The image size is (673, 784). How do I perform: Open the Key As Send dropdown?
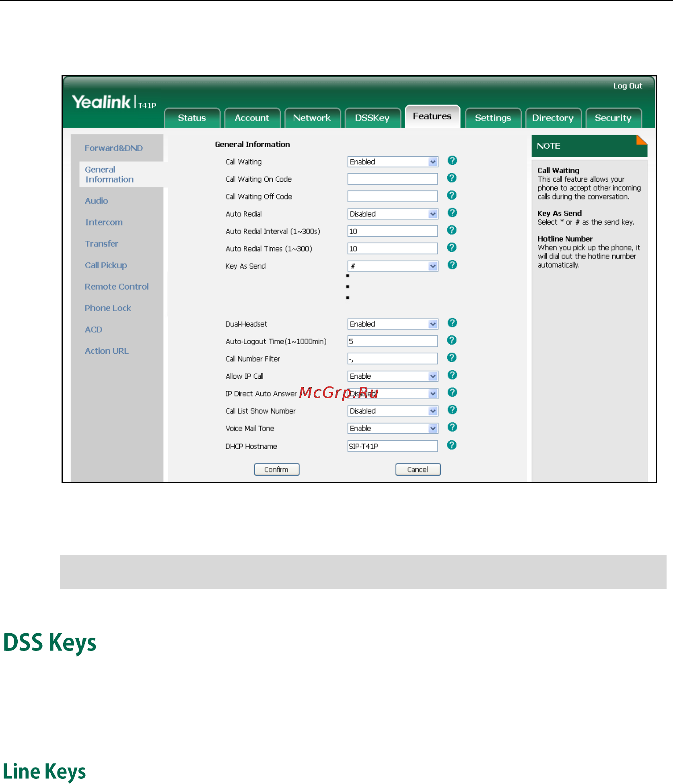[393, 266]
